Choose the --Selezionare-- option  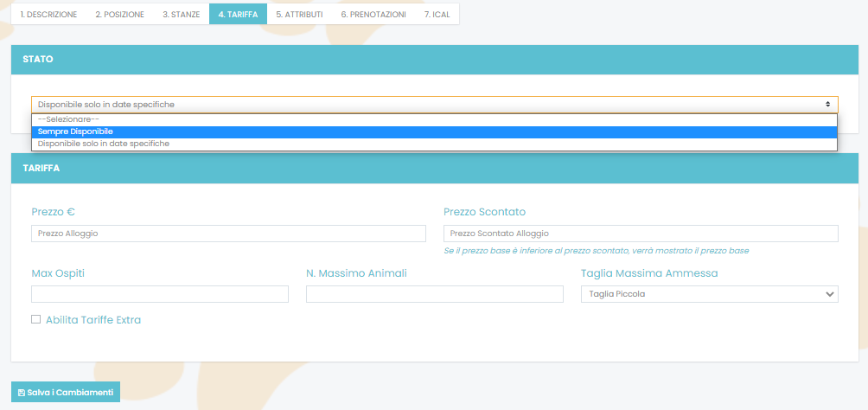tap(69, 119)
